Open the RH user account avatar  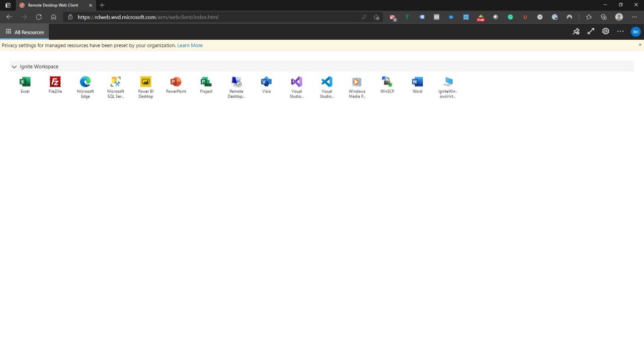[x=635, y=32]
